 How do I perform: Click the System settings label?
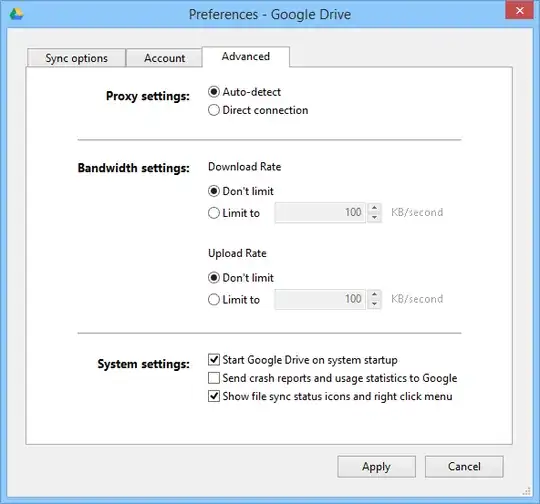click(143, 364)
